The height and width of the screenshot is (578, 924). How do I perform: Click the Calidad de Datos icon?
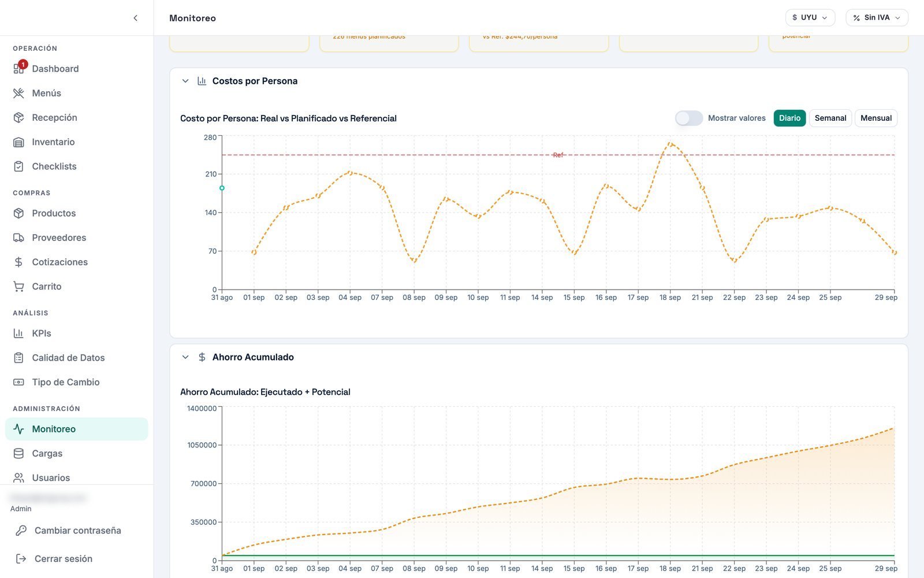point(18,358)
